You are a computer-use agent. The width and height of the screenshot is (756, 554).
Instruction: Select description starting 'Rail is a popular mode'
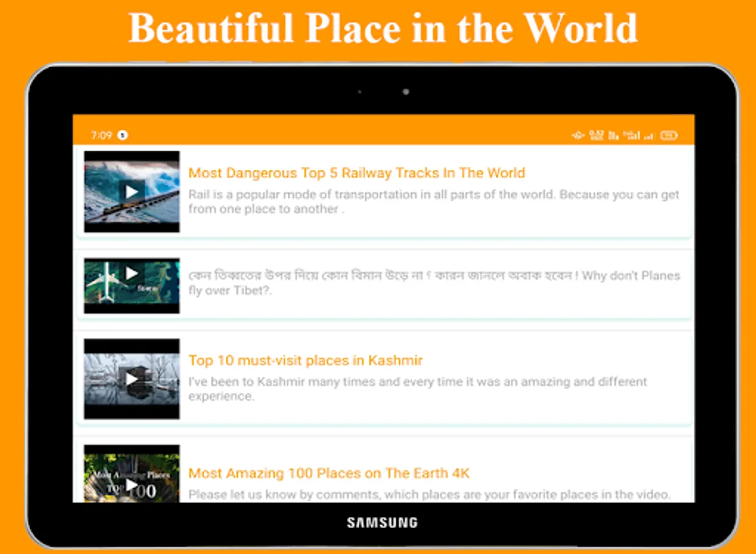(x=434, y=202)
